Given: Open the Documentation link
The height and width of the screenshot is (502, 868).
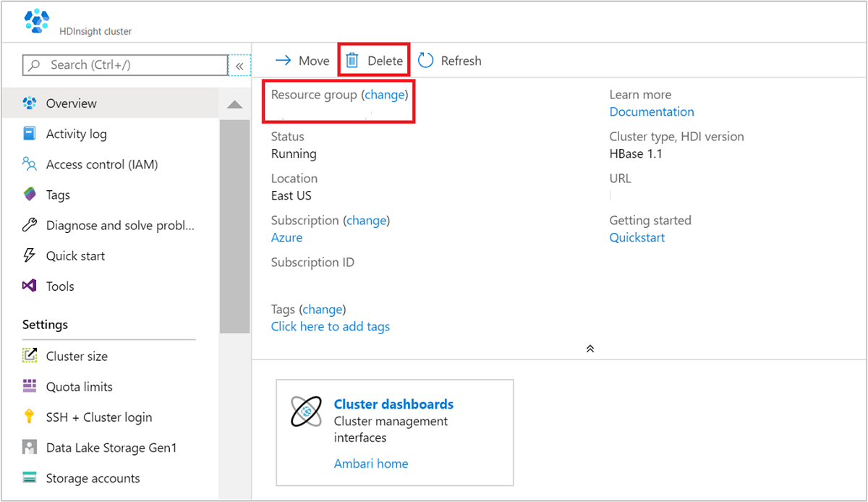Looking at the screenshot, I should pos(651,111).
